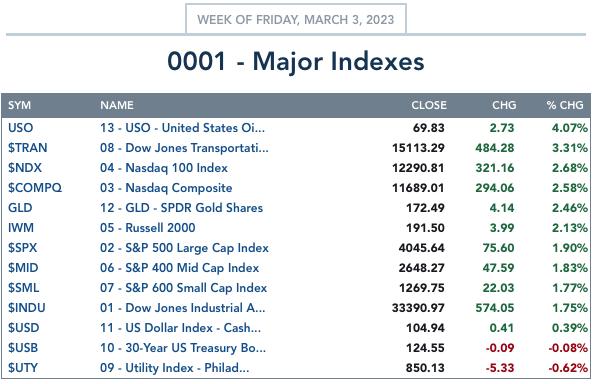Screen dimensions: 595x384
Task: Open the Utility Index - Philad... link
Action: pyautogui.click(x=175, y=368)
